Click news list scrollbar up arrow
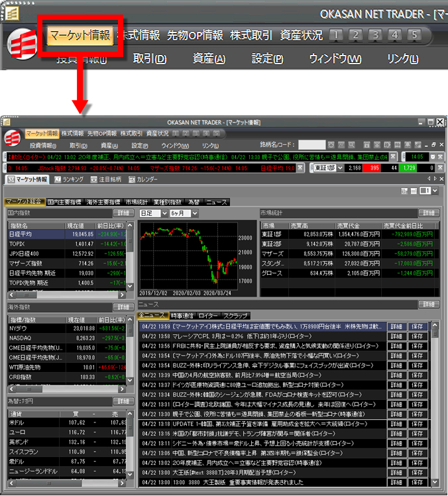Viewport: 448px width, 496px height. coord(435,326)
